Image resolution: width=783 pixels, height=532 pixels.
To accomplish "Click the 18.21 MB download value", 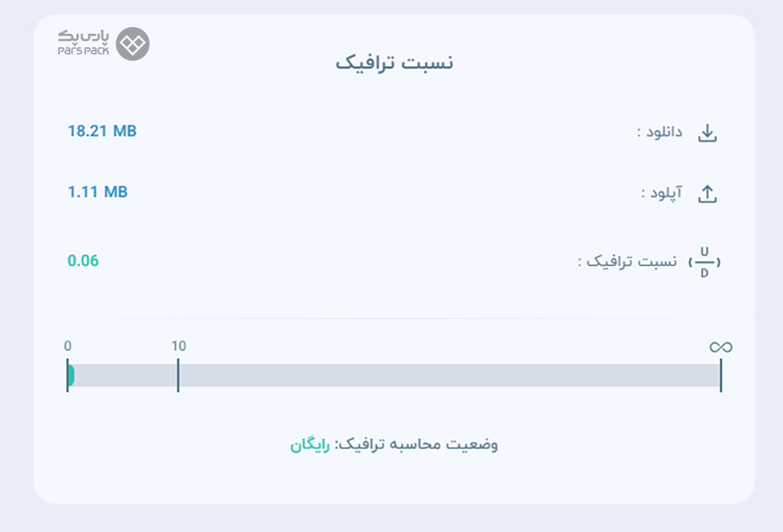I will click(x=102, y=130).
